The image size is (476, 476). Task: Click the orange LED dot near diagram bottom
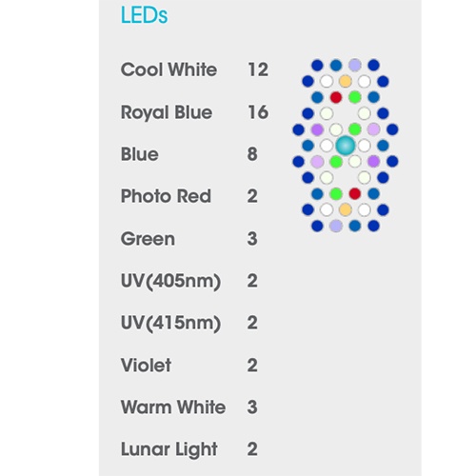(x=346, y=209)
